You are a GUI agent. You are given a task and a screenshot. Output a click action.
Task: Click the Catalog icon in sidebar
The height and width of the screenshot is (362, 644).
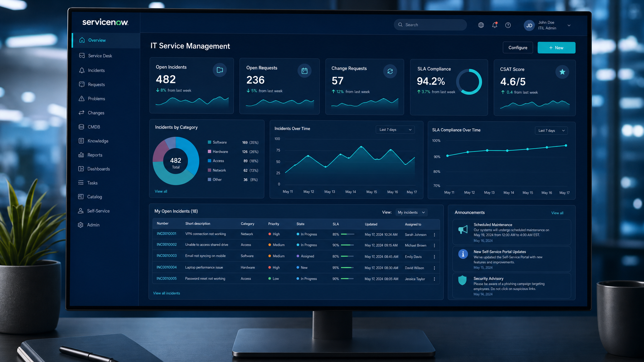(81, 197)
